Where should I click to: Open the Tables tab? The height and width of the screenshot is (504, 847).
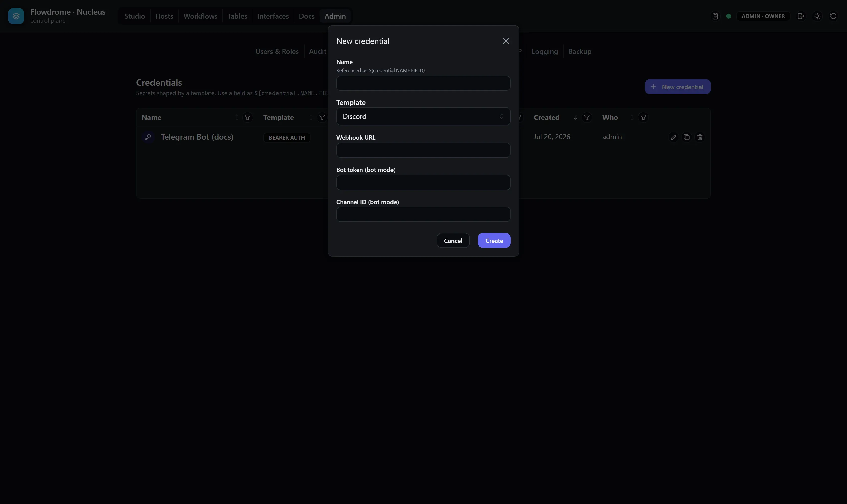[237, 16]
